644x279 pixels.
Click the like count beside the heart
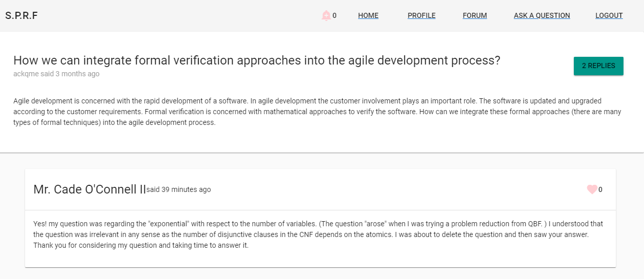[600, 189]
